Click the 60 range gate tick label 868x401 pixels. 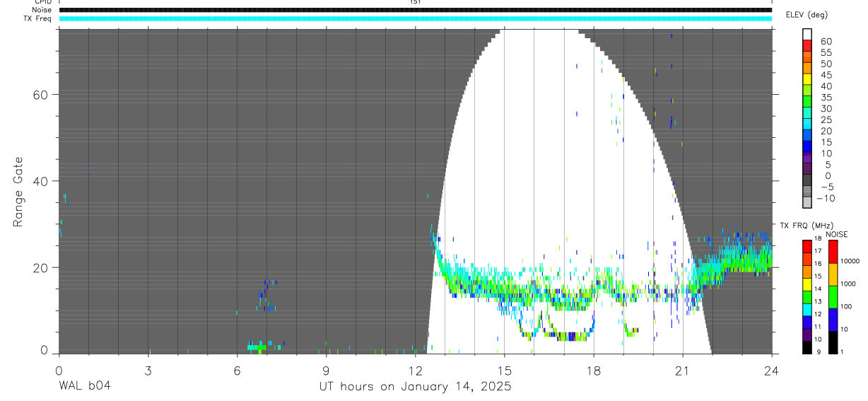(x=42, y=95)
